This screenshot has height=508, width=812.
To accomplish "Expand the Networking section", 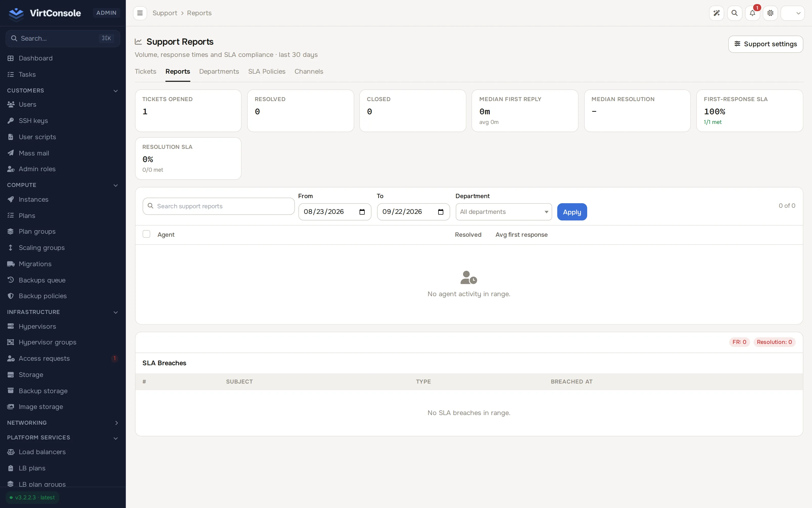I will 62,423.
